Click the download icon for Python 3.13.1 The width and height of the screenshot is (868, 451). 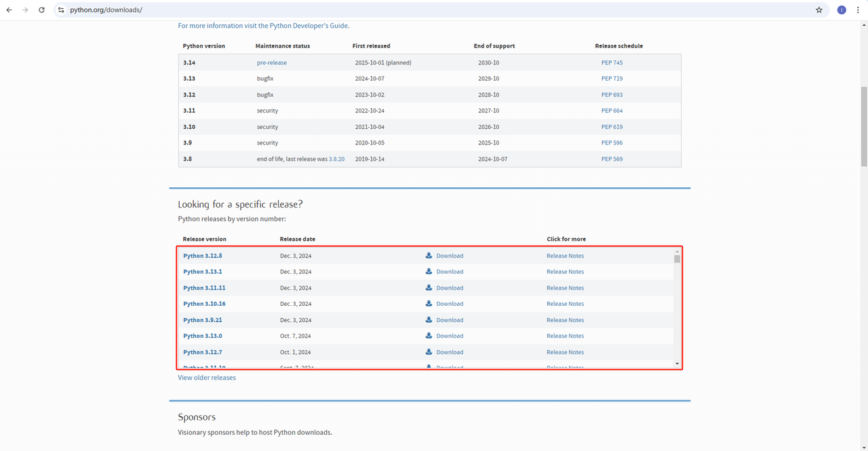(x=429, y=271)
